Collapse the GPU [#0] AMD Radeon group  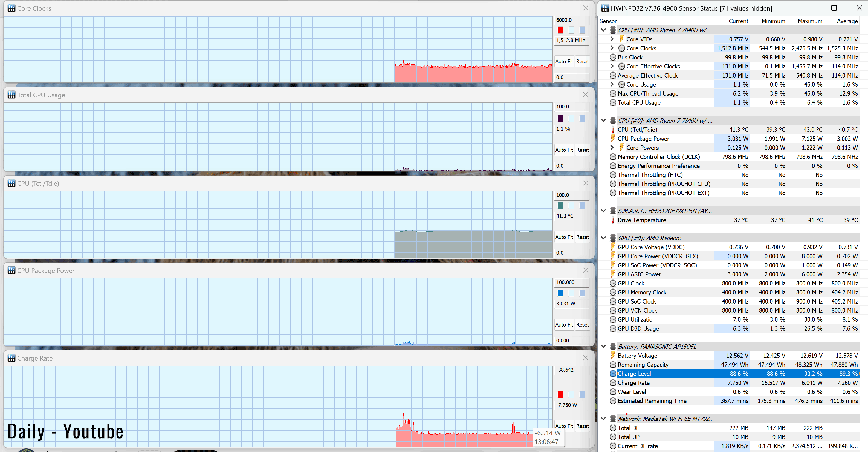[x=603, y=238]
